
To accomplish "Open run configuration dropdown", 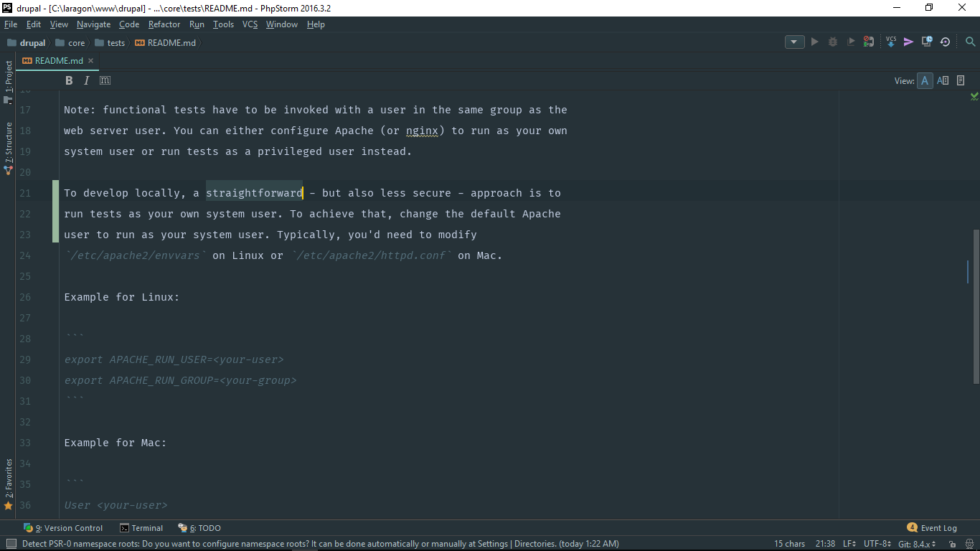I will tap(795, 42).
